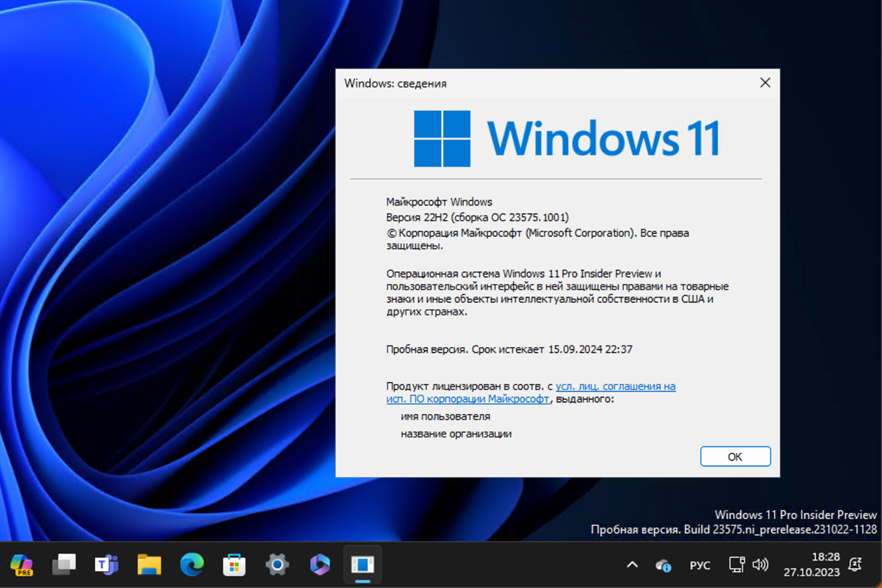Open Task View
882x588 pixels.
(x=64, y=564)
